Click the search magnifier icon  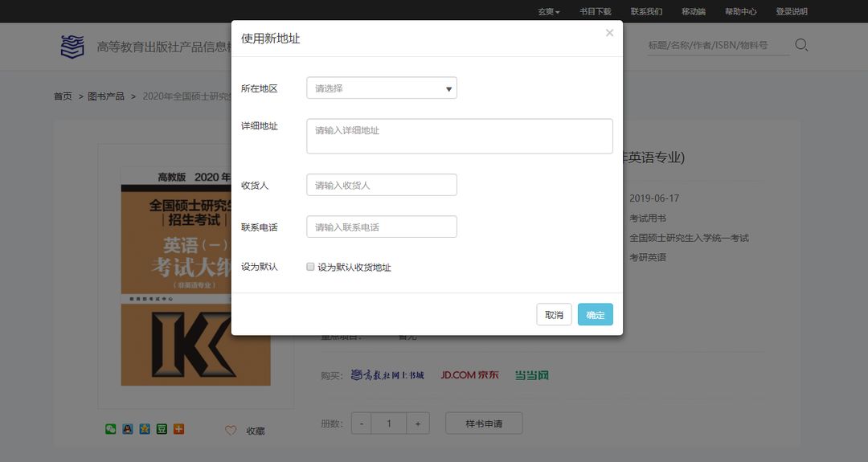801,45
